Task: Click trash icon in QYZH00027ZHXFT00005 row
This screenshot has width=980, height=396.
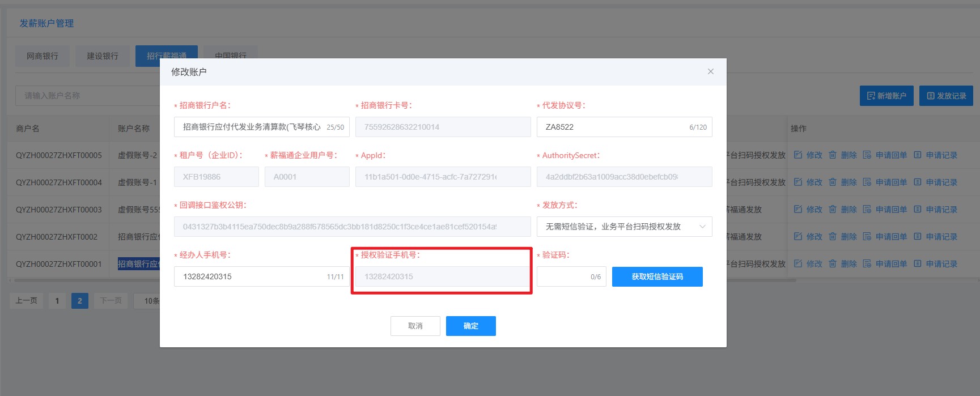Action: tap(833, 155)
